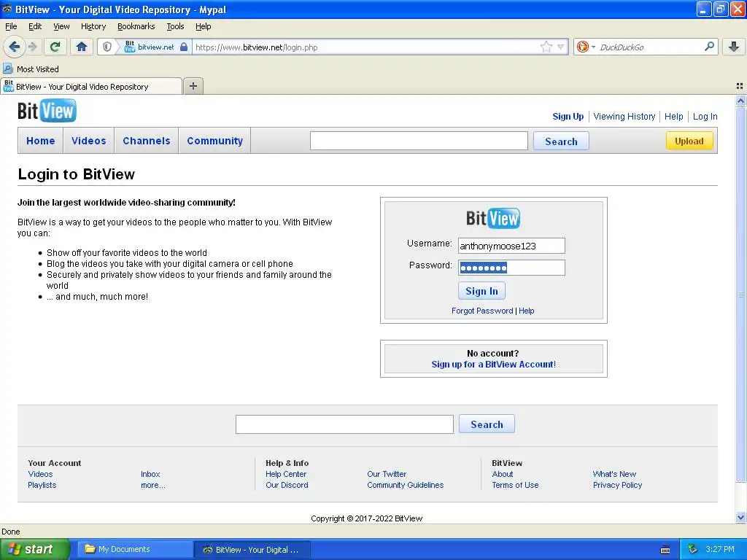Click the Log In header link
Viewport: 747px width, 560px height.
coord(705,116)
